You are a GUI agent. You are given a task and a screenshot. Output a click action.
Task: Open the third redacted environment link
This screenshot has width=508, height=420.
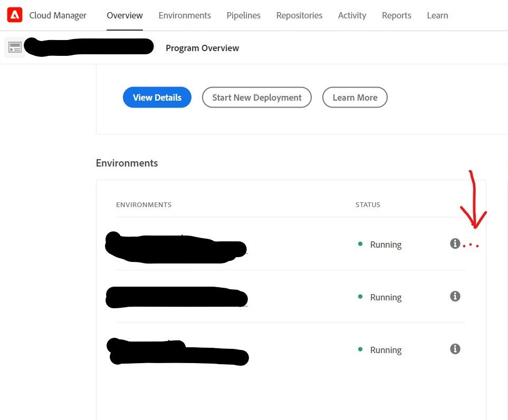(x=177, y=353)
